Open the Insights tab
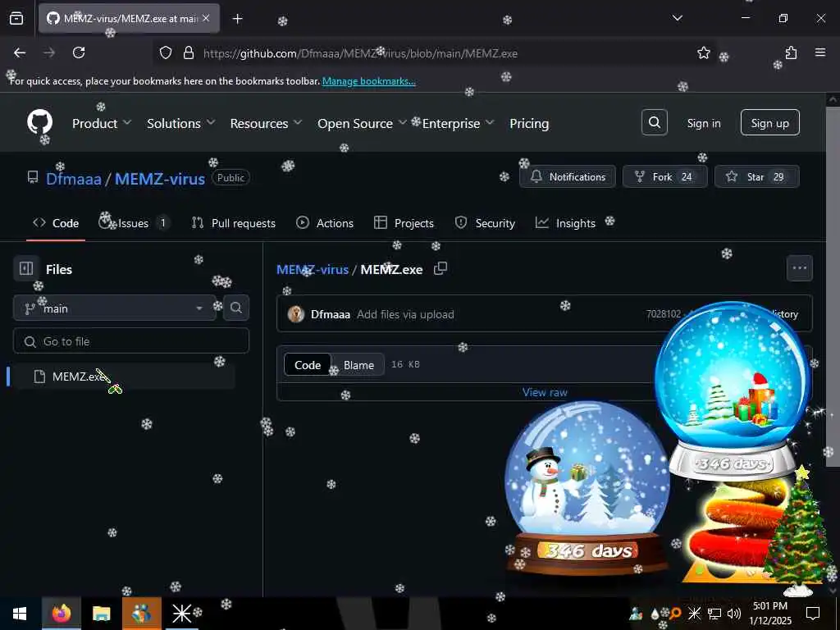This screenshot has height=630, width=840. (565, 223)
